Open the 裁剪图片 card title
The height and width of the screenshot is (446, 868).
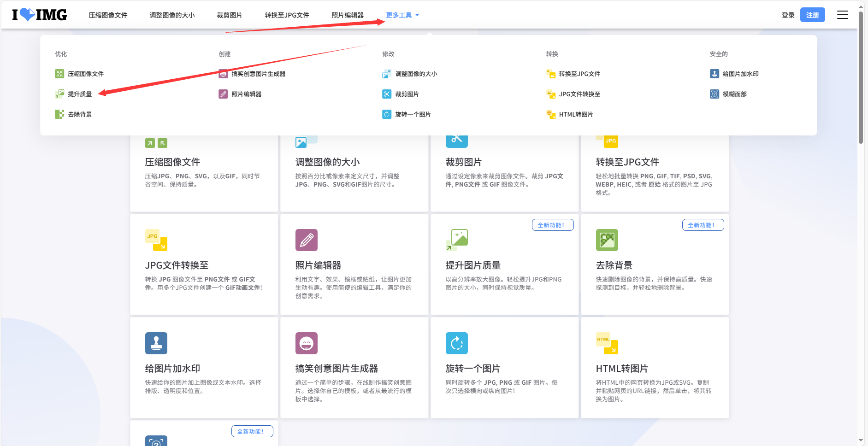click(464, 162)
